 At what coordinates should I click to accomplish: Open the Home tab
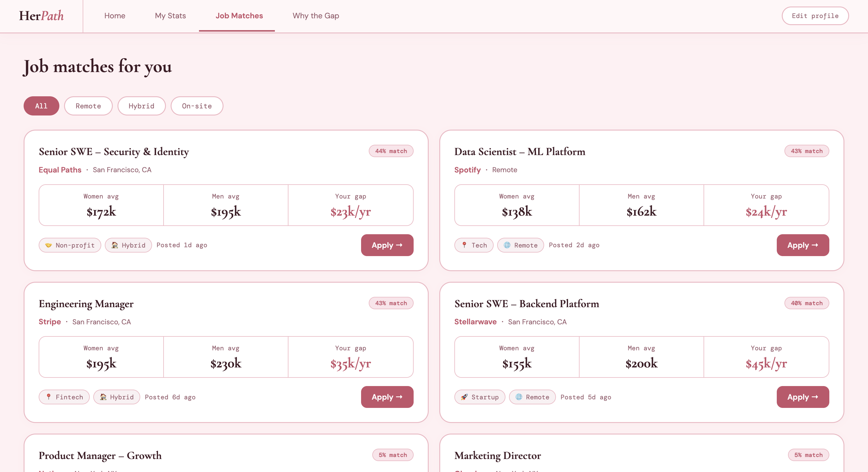(x=115, y=16)
